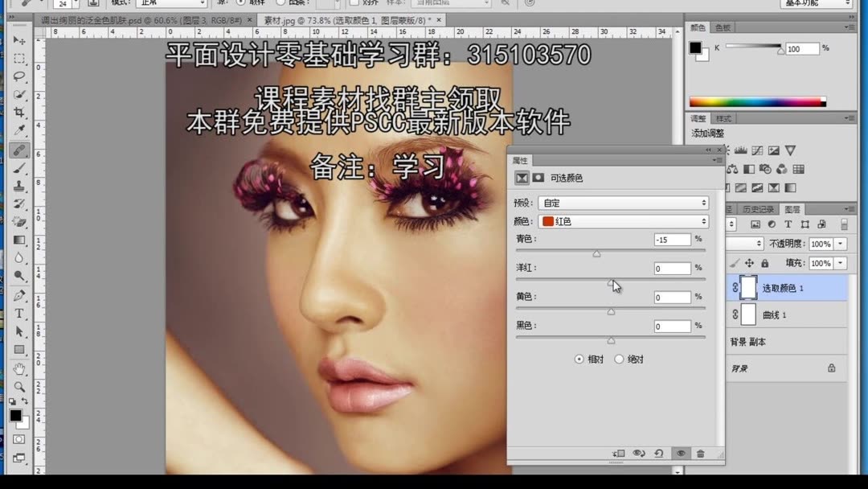Switch to the 历史记录 tab
The height and width of the screenshot is (489, 868).
point(758,208)
